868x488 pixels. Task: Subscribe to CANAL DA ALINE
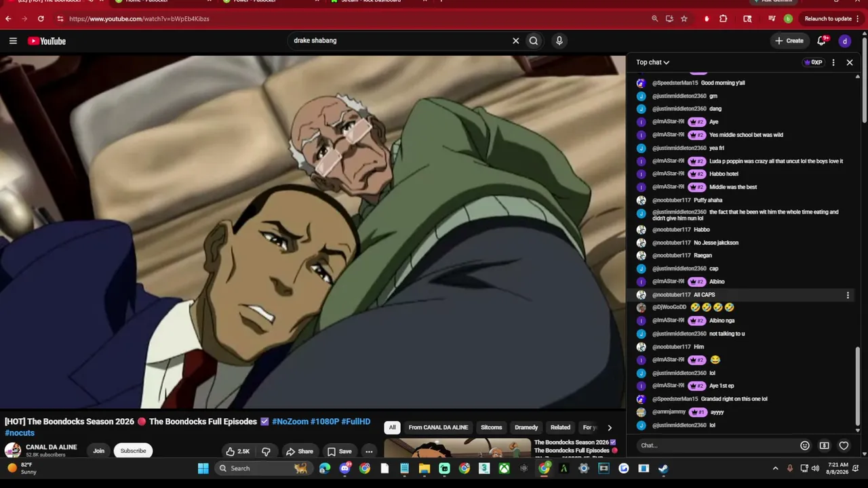133,451
